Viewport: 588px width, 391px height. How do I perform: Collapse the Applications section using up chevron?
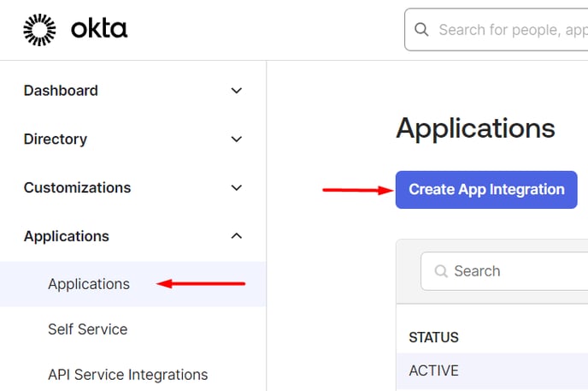pos(237,236)
